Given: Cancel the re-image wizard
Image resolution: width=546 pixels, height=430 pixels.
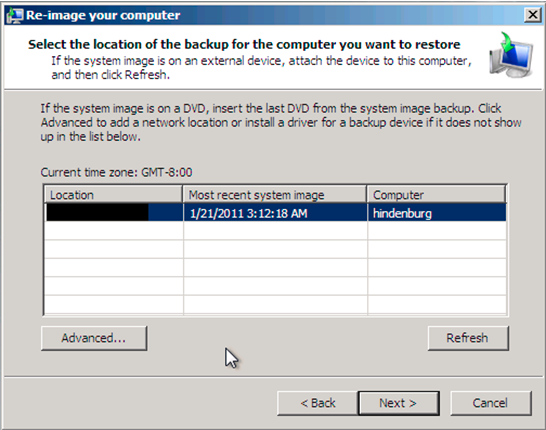Looking at the screenshot, I should point(491,403).
